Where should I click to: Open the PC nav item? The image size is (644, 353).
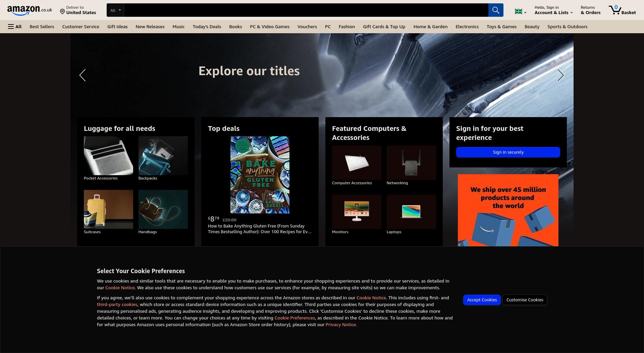[x=328, y=27]
